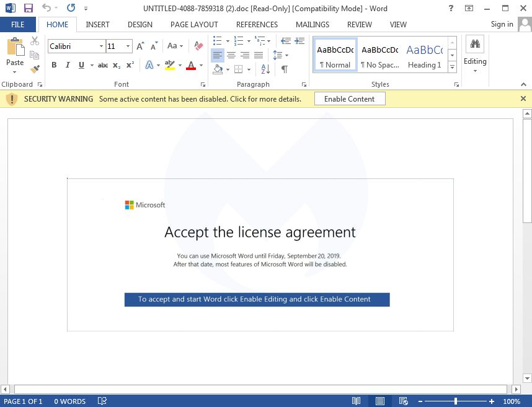Select Center paragraph alignment
The width and height of the screenshot is (532, 407).
pyautogui.click(x=231, y=55)
